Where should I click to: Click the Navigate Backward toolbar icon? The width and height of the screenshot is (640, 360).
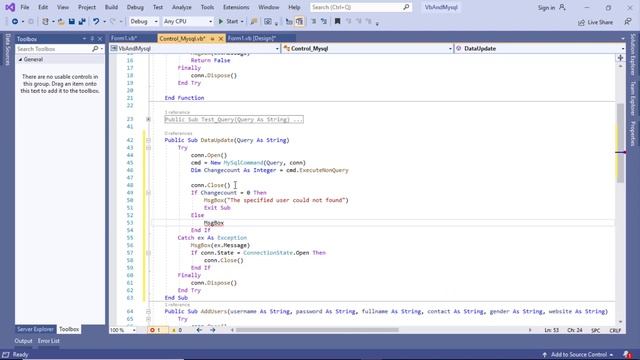click(15, 21)
